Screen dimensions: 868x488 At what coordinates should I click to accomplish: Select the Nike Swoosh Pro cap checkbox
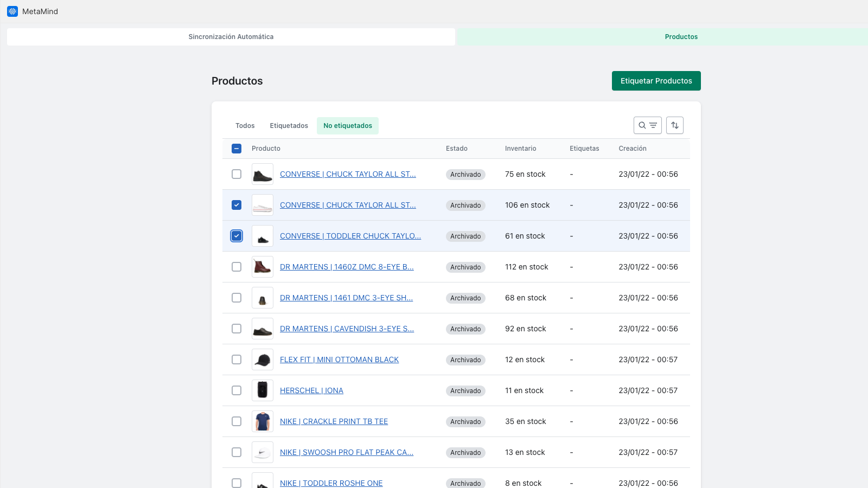237,452
